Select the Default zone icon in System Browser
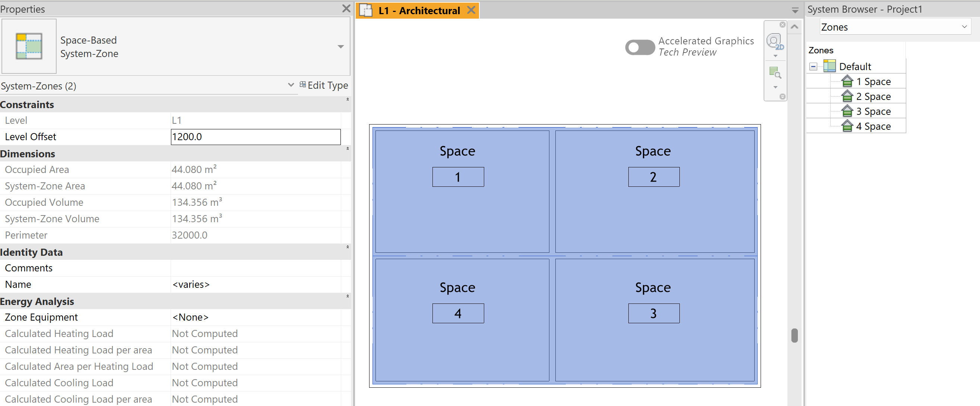Image resolution: width=980 pixels, height=406 pixels. tap(829, 66)
